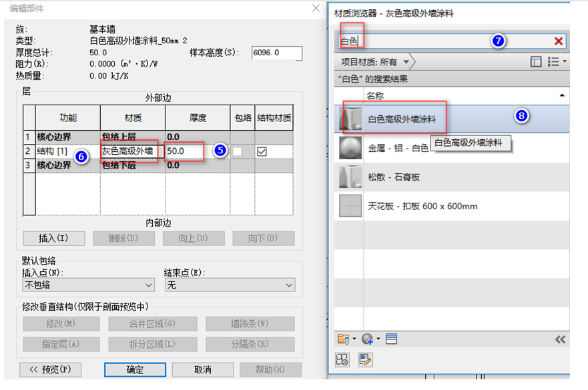The image size is (588, 390).
Task: Collapse the material browser side panel chevron
Action: click(x=561, y=339)
